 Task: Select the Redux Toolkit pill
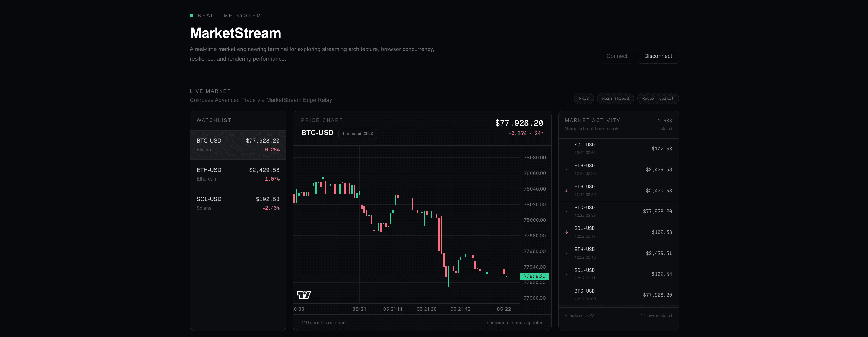click(658, 98)
